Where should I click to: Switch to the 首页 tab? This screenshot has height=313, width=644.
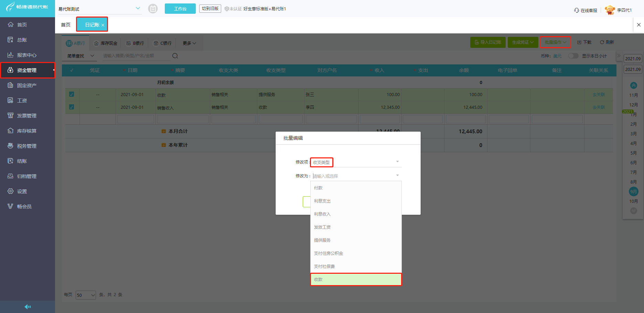(66, 25)
